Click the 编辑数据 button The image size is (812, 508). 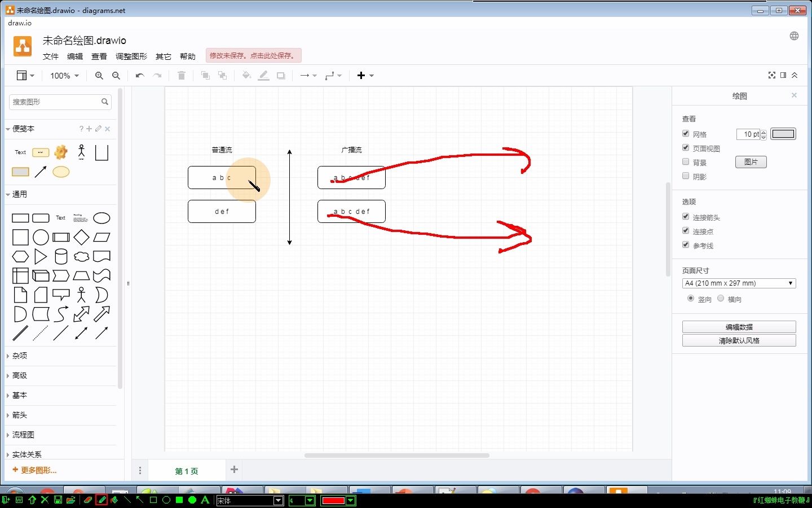pos(739,327)
